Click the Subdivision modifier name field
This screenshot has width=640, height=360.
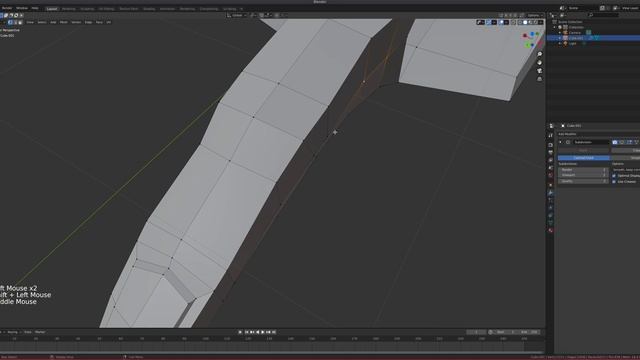point(591,142)
